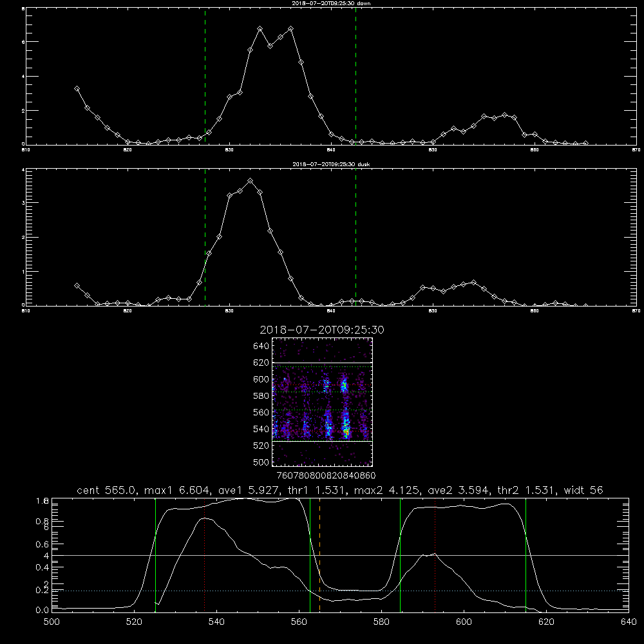Click the x-axis label 640 on bottom plot
The image size is (644, 644).
click(x=629, y=622)
